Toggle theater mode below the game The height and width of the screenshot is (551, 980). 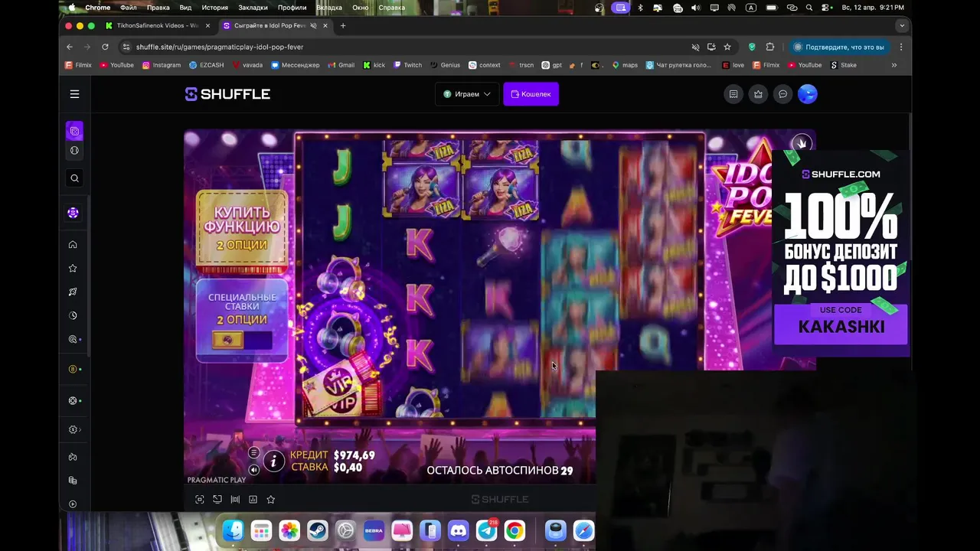(x=217, y=500)
